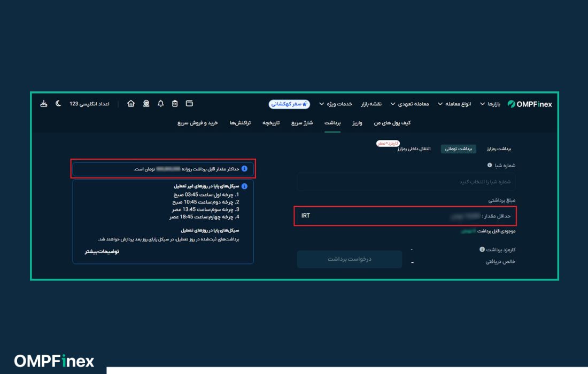Image resolution: width=588 pixels, height=374 pixels.
Task: Open the wallet icon in header
Action: coord(189,104)
